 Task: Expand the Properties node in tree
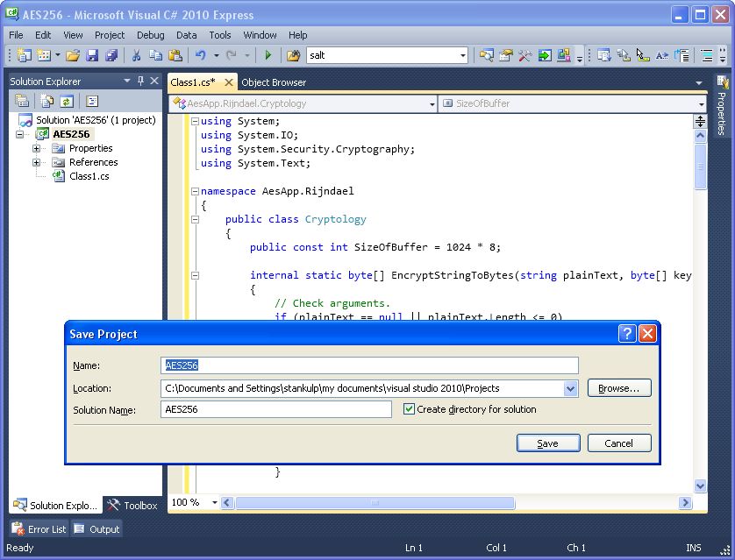click(x=36, y=148)
